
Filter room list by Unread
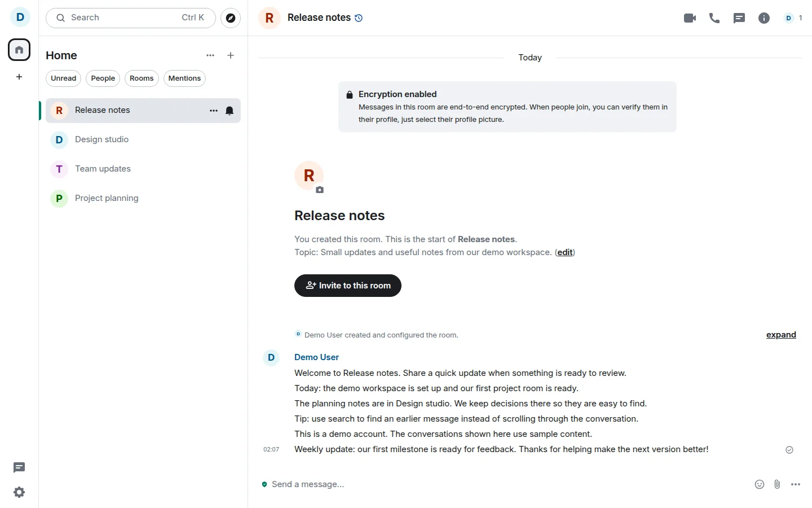pos(63,78)
